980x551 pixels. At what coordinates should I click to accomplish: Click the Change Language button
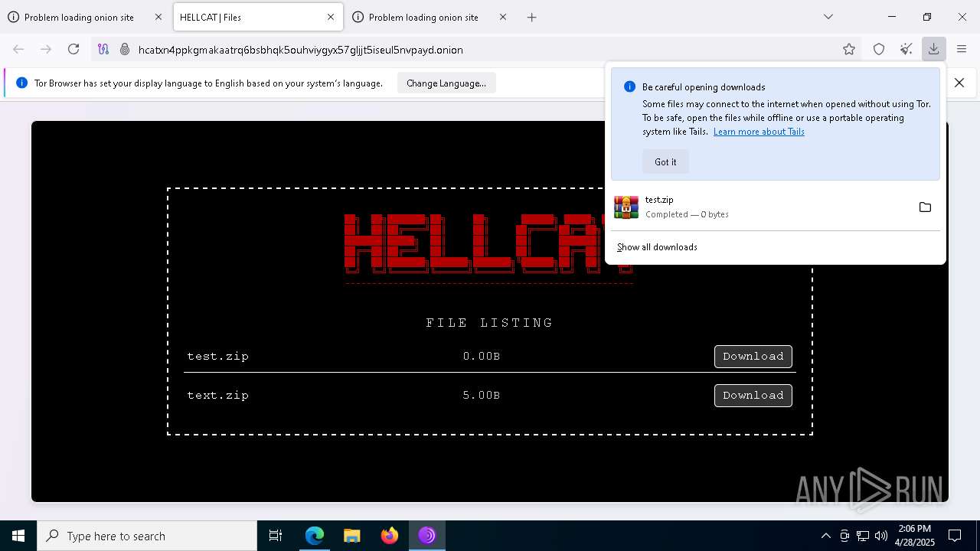pos(446,83)
